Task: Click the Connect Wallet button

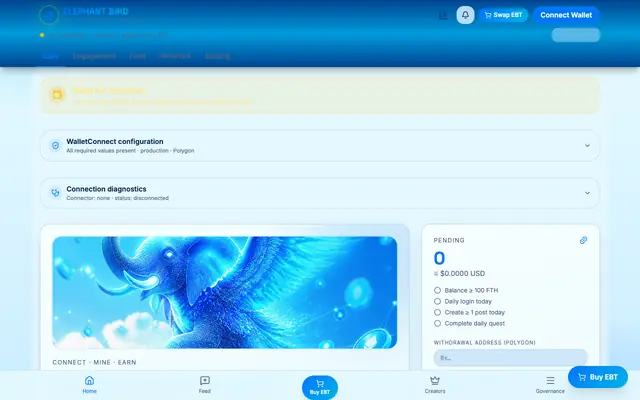Action: [566, 15]
